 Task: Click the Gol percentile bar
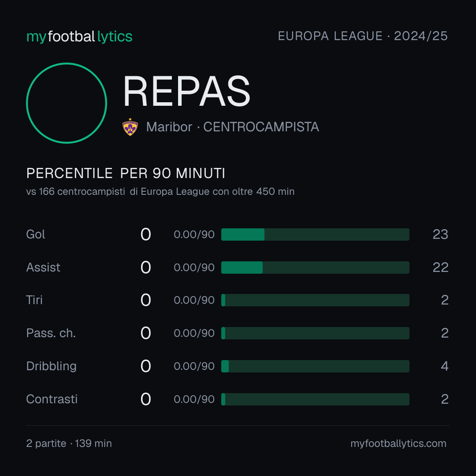pyautogui.click(x=315, y=234)
